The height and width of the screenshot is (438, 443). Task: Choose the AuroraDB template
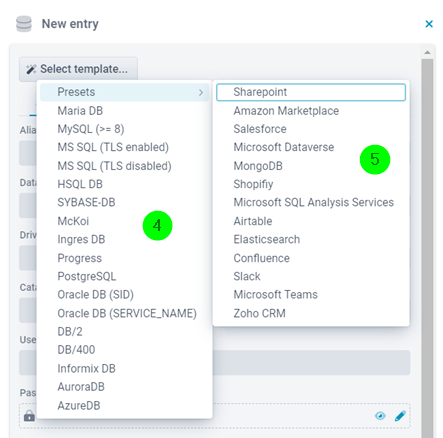[x=124, y=387]
